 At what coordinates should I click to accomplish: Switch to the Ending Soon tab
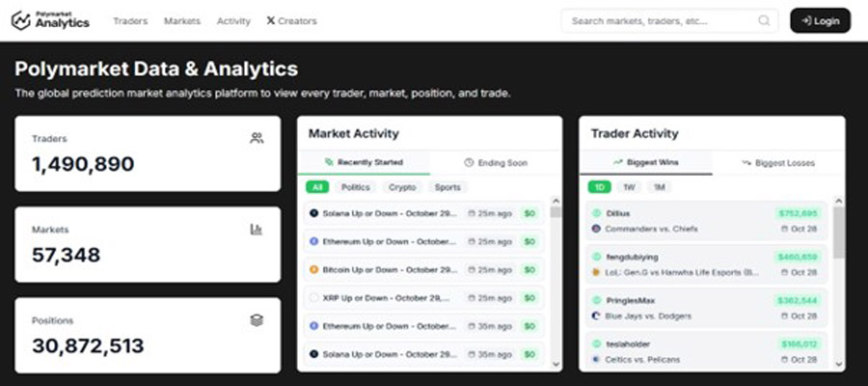[x=496, y=163]
